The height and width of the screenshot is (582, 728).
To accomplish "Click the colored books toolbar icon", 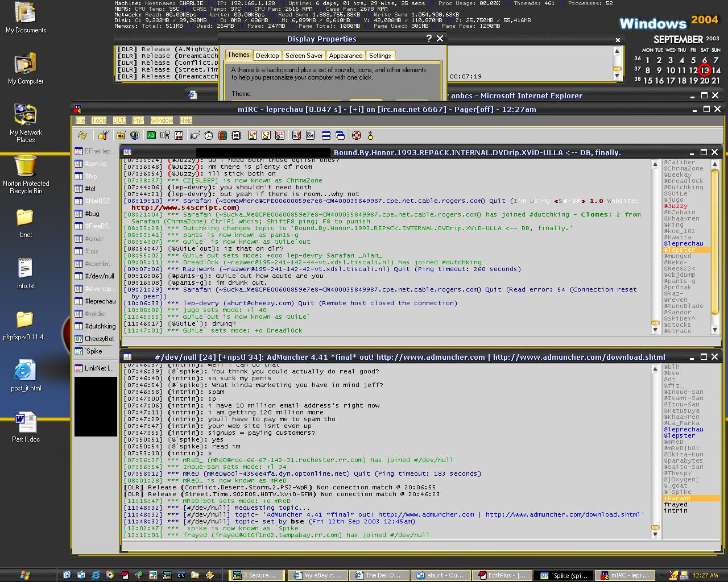I will [222, 135].
